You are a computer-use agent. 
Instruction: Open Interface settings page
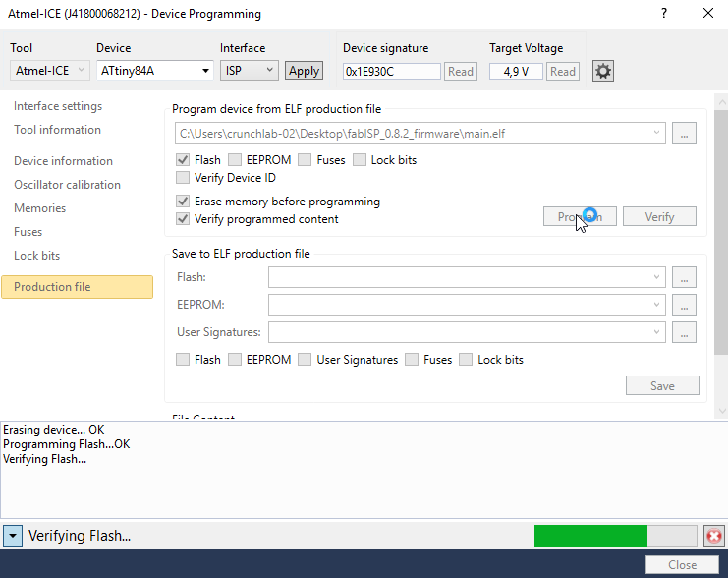pyautogui.click(x=58, y=106)
